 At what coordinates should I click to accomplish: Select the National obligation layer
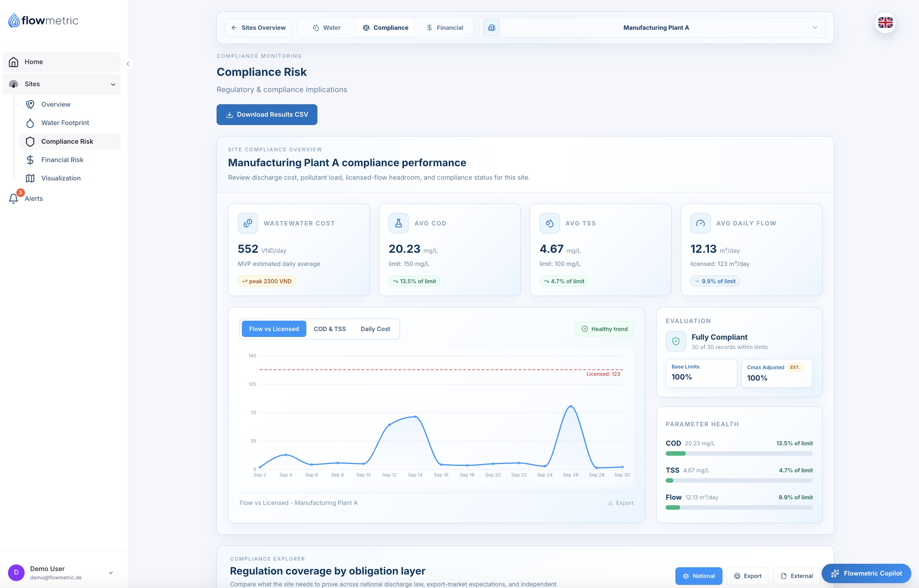698,576
